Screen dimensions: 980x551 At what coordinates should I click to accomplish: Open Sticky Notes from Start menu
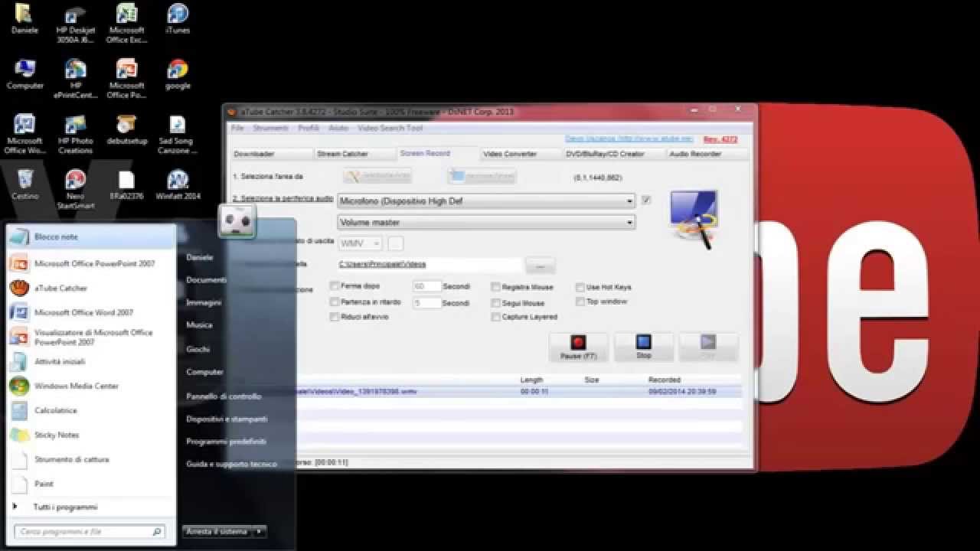pos(91,435)
